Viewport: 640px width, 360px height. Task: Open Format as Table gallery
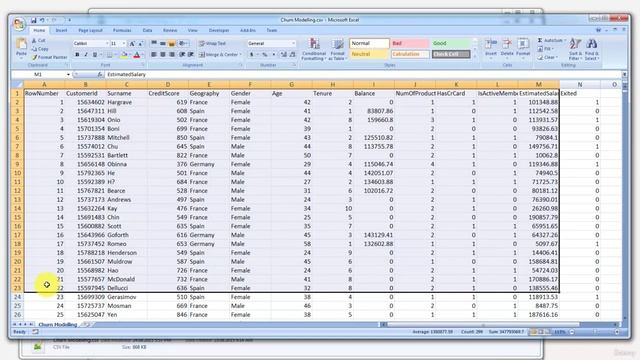pyautogui.click(x=337, y=49)
